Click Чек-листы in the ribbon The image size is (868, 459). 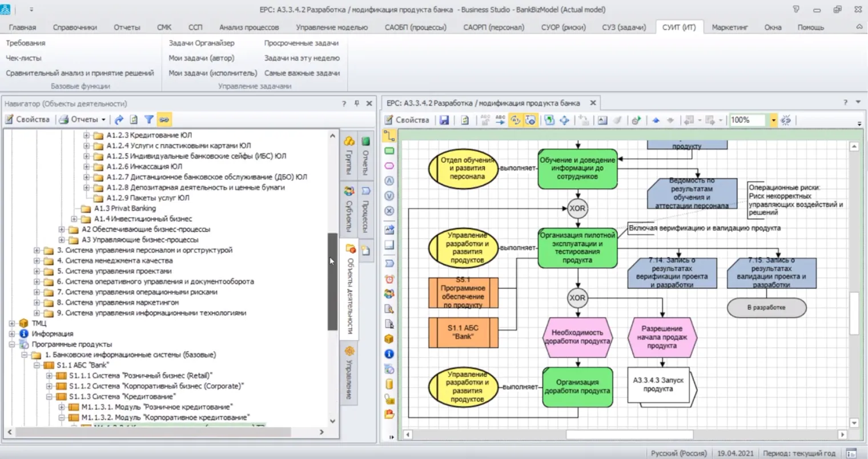click(x=23, y=58)
